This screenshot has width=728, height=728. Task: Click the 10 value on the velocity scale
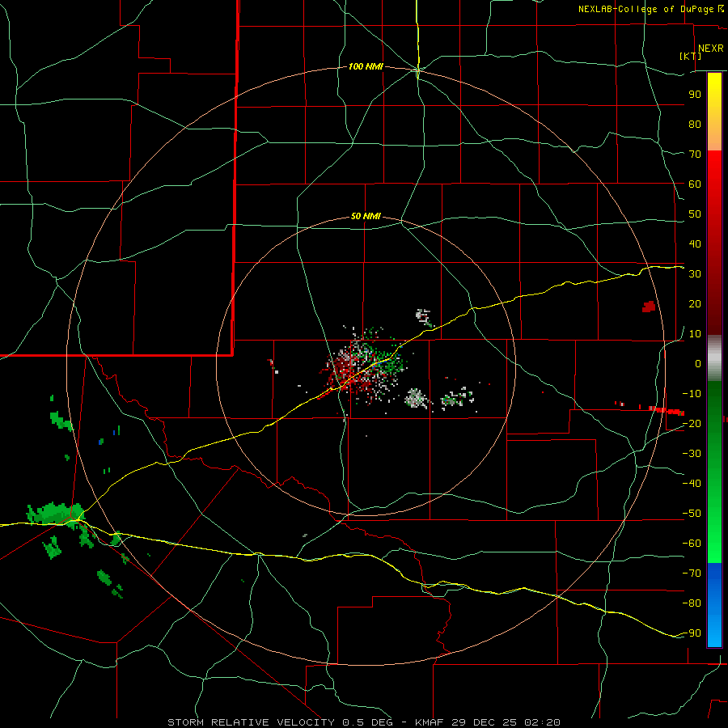coord(695,334)
